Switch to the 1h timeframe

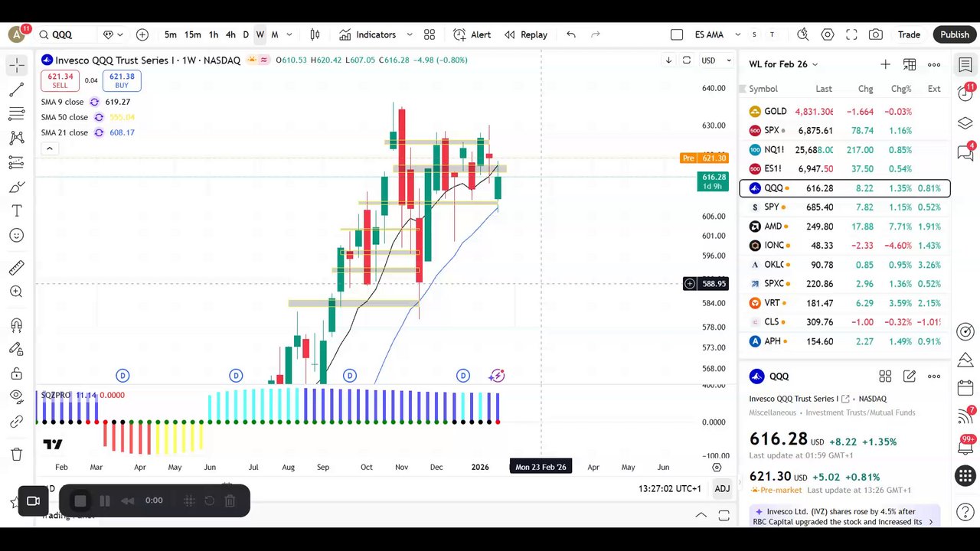[x=214, y=34]
